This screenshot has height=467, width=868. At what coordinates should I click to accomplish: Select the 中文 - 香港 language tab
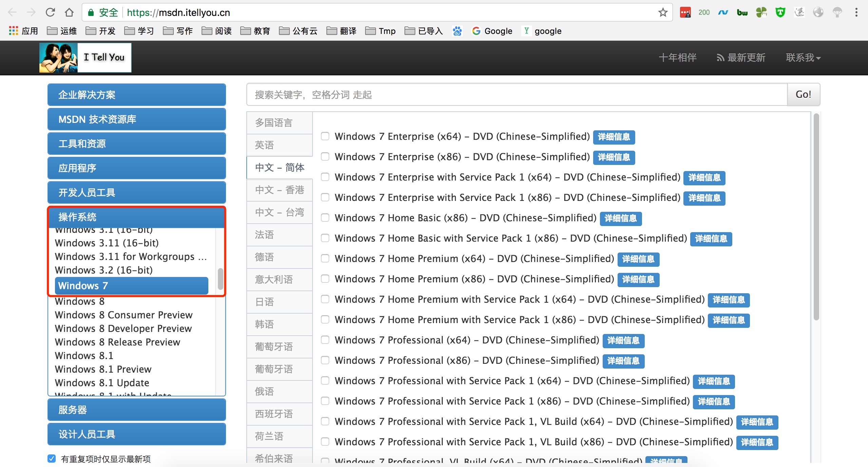[279, 190]
